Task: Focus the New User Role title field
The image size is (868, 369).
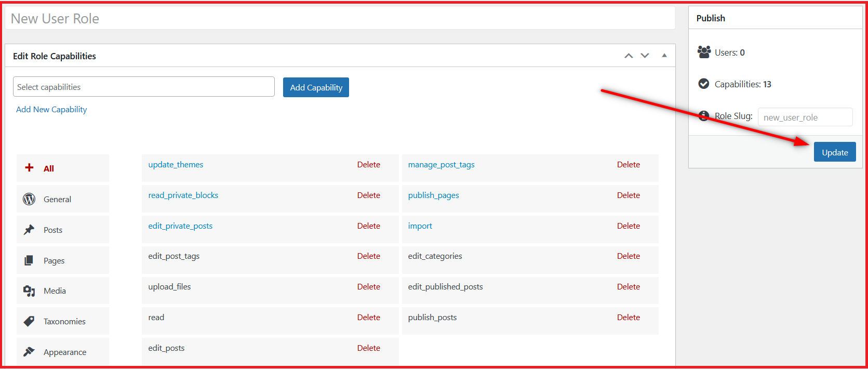Action: 340,19
